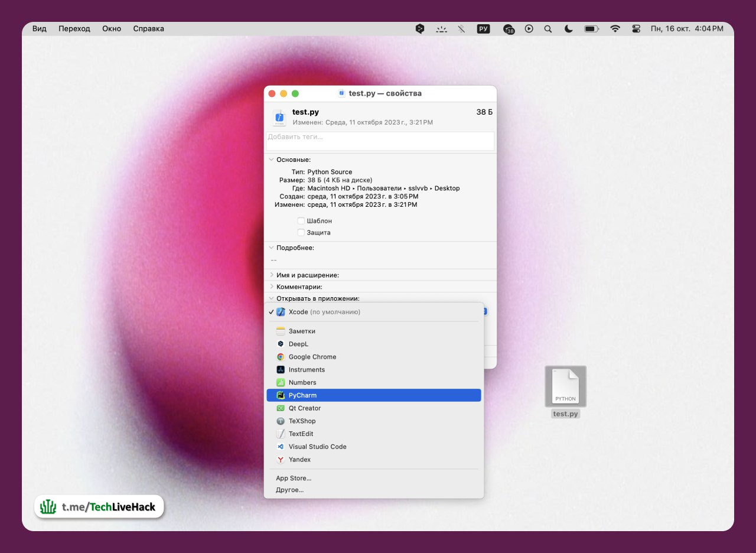Select Numbers from the app list
The width and height of the screenshot is (756, 553).
click(x=374, y=382)
